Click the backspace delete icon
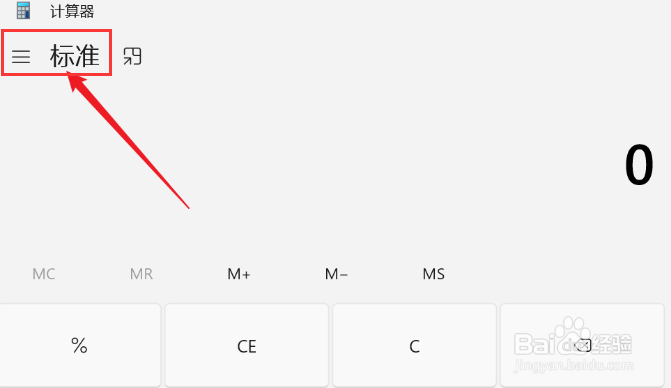 tap(582, 345)
